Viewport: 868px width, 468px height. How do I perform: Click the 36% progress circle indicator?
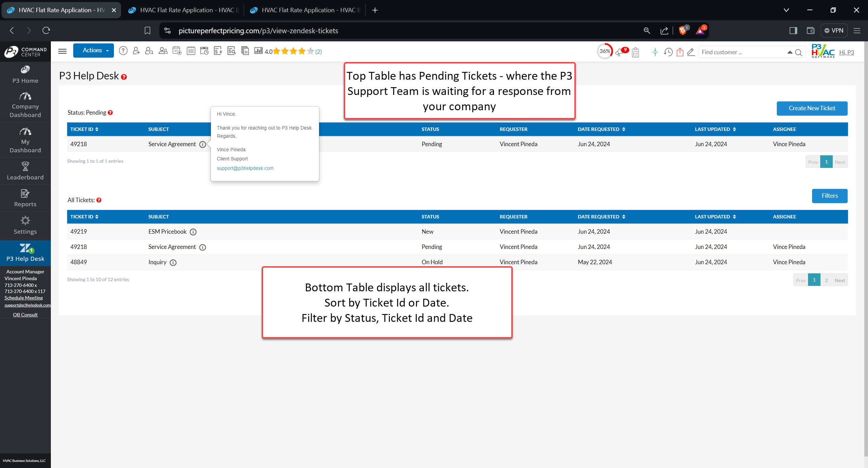click(x=605, y=51)
